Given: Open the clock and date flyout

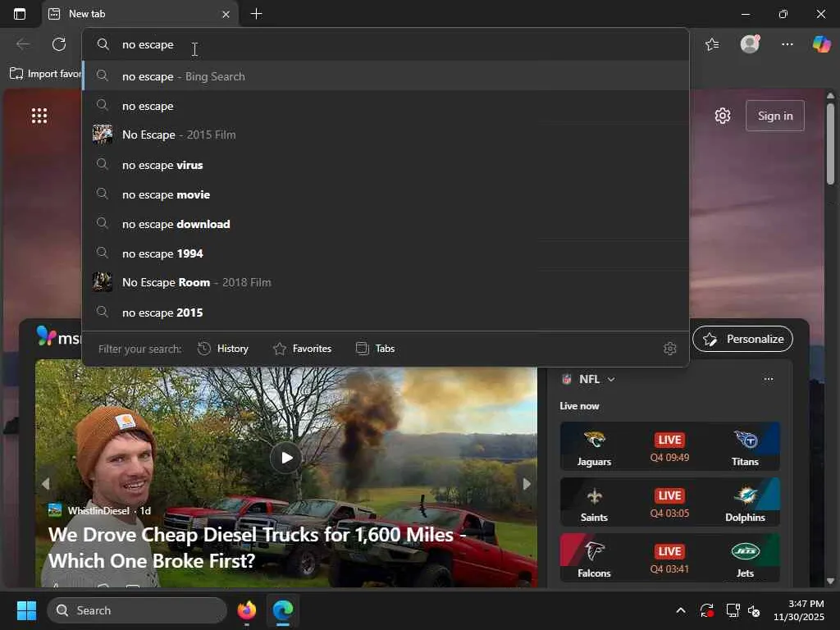Looking at the screenshot, I should click(x=799, y=610).
